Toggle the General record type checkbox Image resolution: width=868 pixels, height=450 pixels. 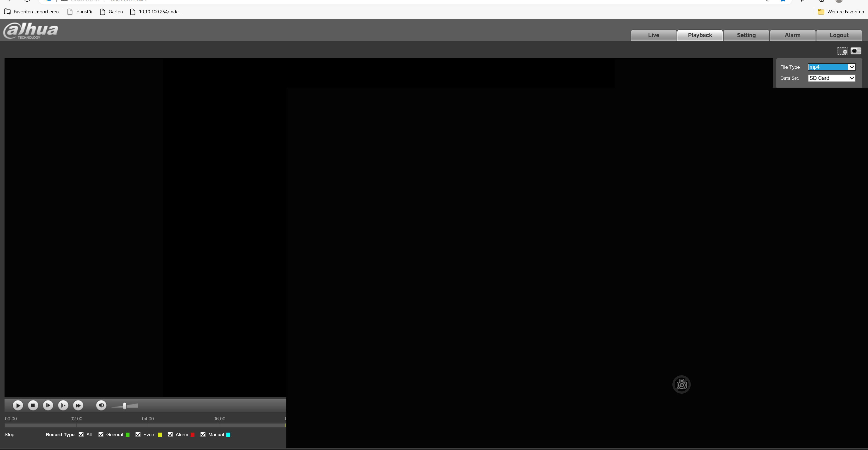pos(101,435)
